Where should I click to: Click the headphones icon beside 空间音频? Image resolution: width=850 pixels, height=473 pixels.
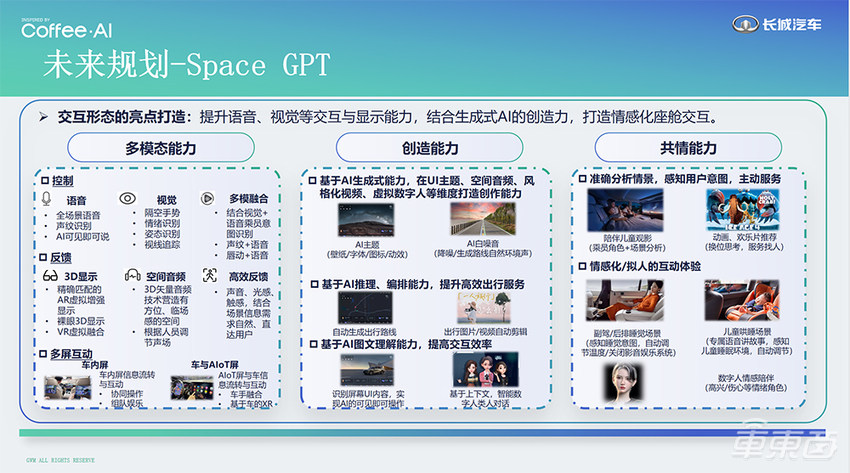click(132, 275)
